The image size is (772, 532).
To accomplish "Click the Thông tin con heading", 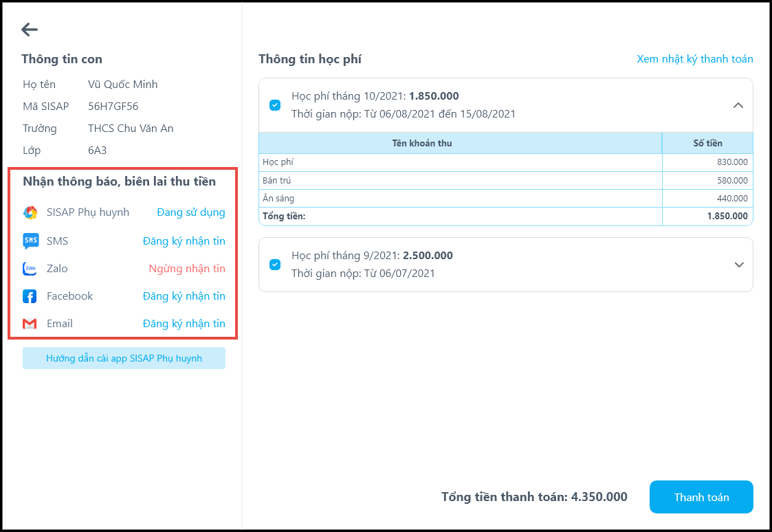I will [x=62, y=59].
